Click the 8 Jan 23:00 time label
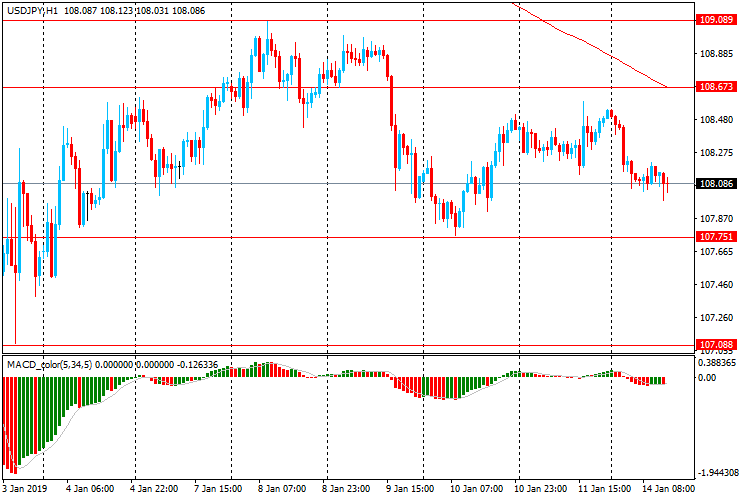The width and height of the screenshot is (740, 500). coord(346,488)
